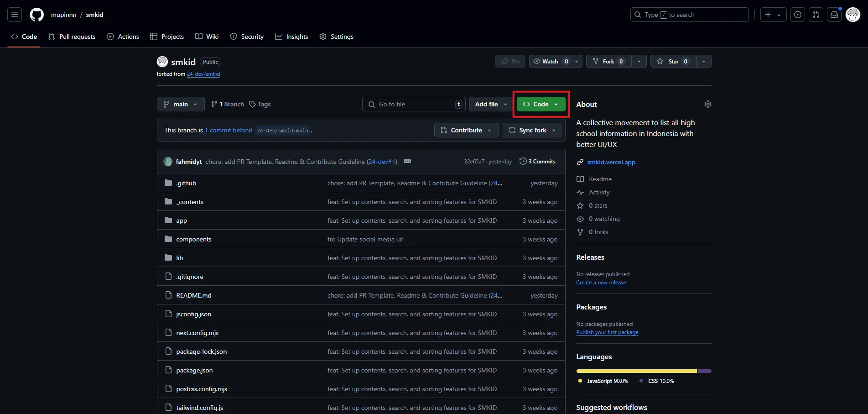This screenshot has width=868, height=414.
Task: Open repository About settings gear
Action: coord(708,104)
